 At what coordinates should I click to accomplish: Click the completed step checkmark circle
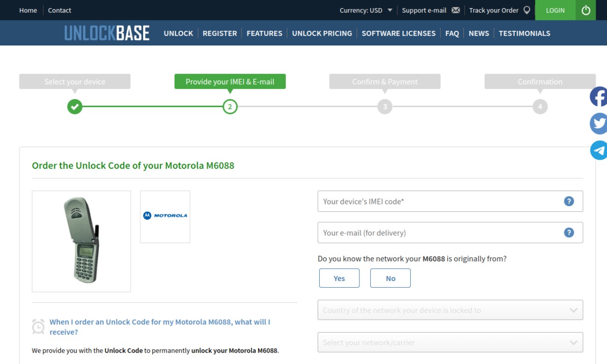point(75,107)
